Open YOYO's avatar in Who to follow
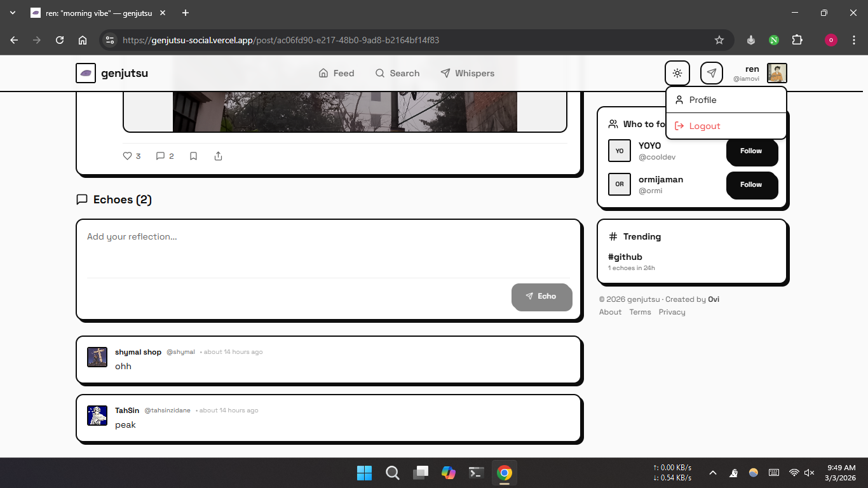 [x=620, y=151]
